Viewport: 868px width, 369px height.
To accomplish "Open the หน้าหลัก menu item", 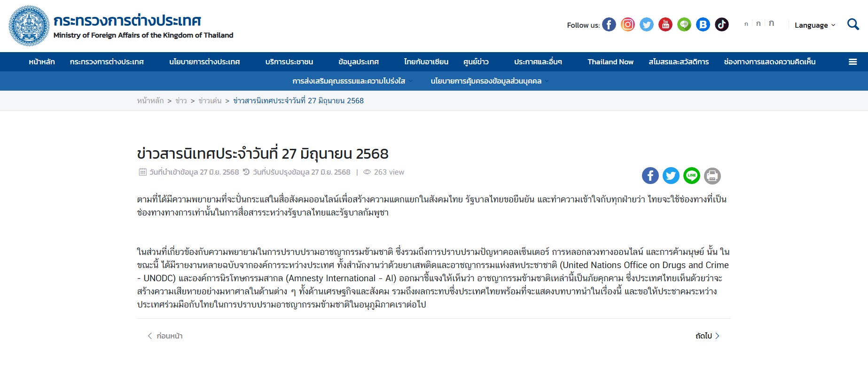I will click(x=41, y=62).
